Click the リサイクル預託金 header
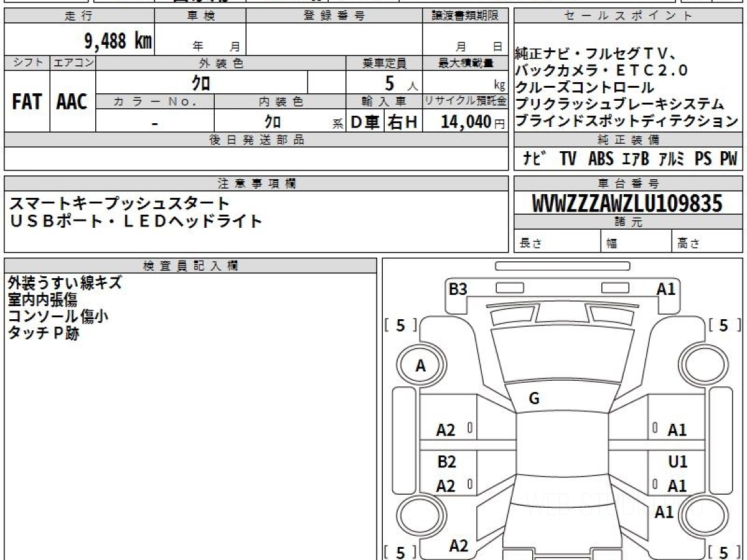Viewport: 747px width, 560px height. [466, 101]
